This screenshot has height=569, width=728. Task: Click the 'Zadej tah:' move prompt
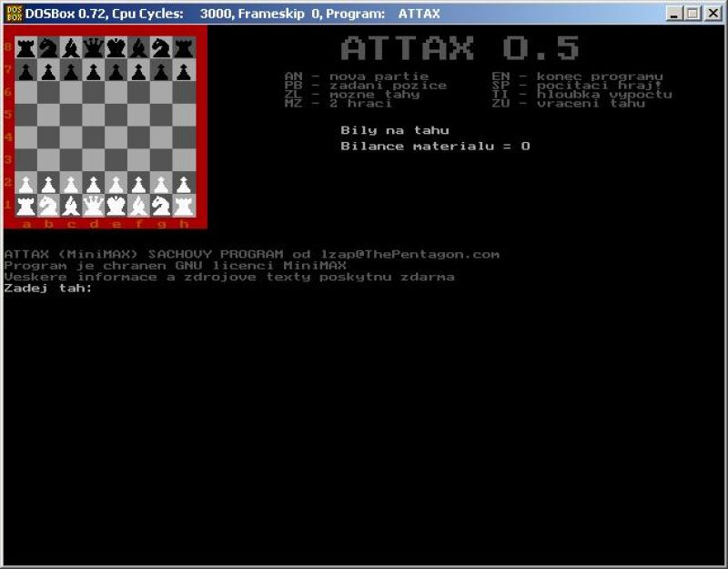click(48, 288)
